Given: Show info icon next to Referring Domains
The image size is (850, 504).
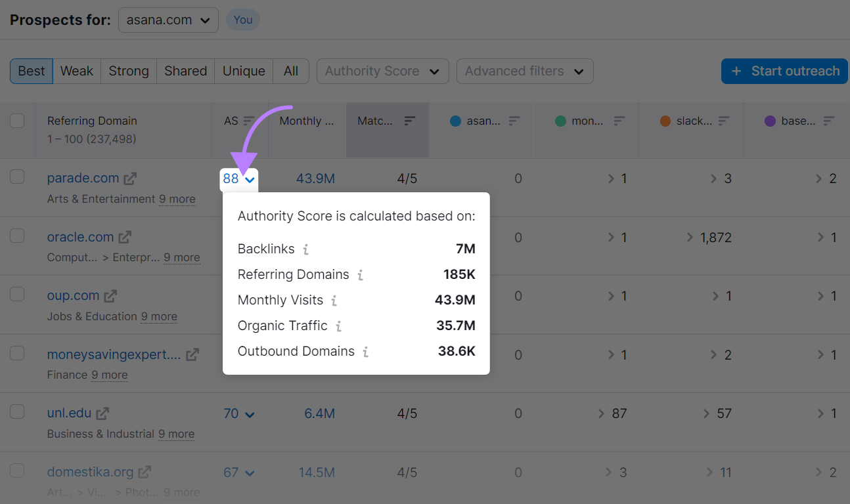Looking at the screenshot, I should tap(360, 275).
